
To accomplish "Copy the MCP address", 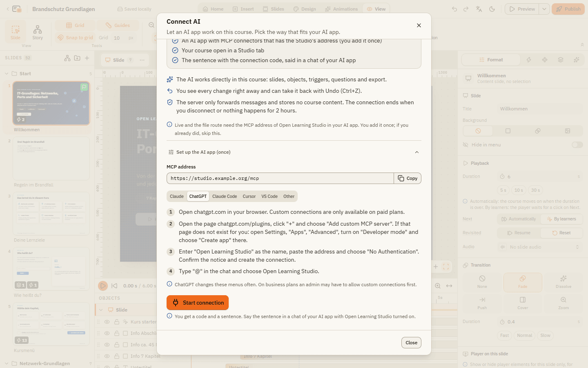I will (x=408, y=178).
